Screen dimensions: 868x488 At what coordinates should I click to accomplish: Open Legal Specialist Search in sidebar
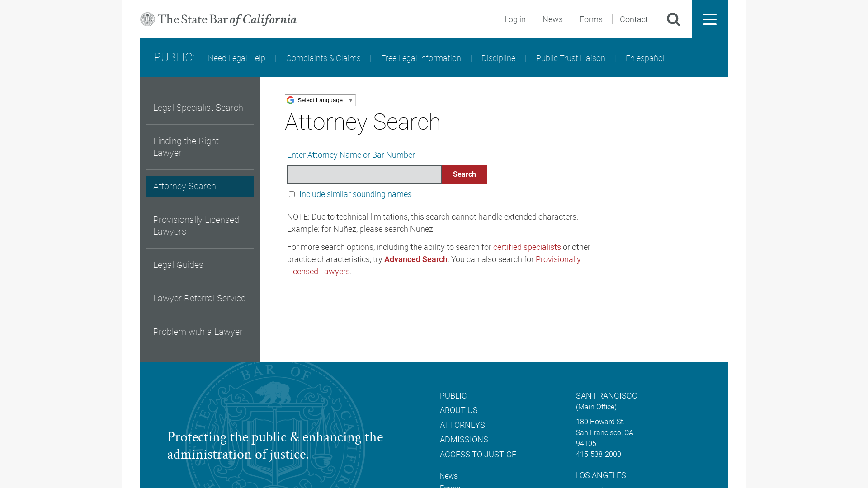click(200, 108)
